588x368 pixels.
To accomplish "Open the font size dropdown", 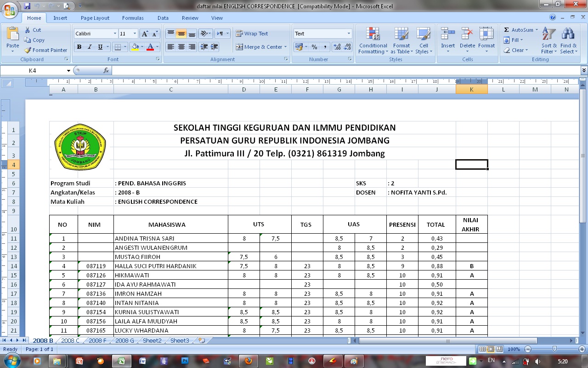I will tap(135, 34).
